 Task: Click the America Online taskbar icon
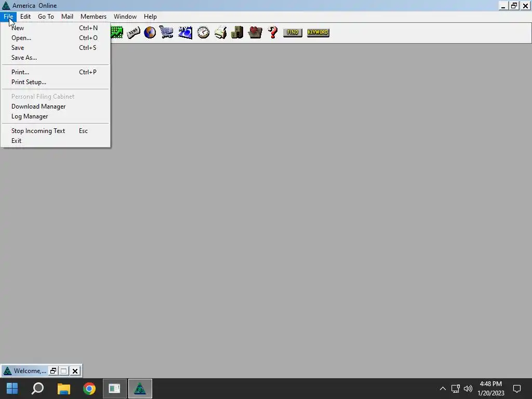click(140, 389)
